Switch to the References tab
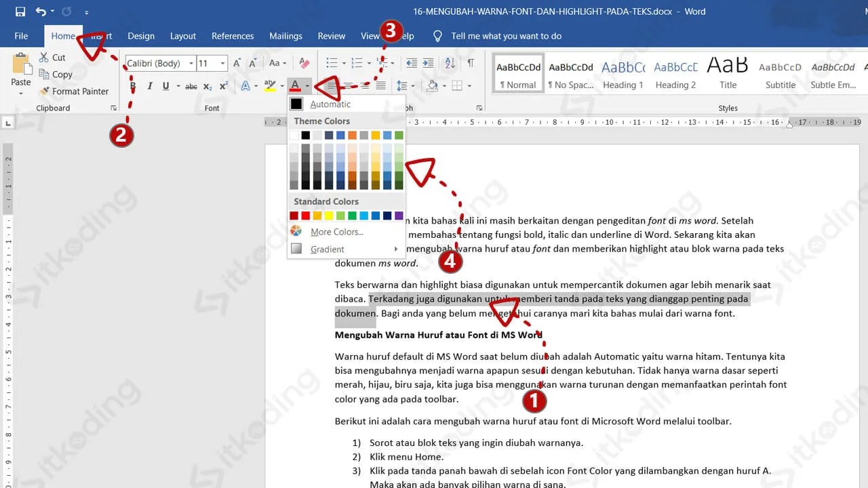 (233, 36)
